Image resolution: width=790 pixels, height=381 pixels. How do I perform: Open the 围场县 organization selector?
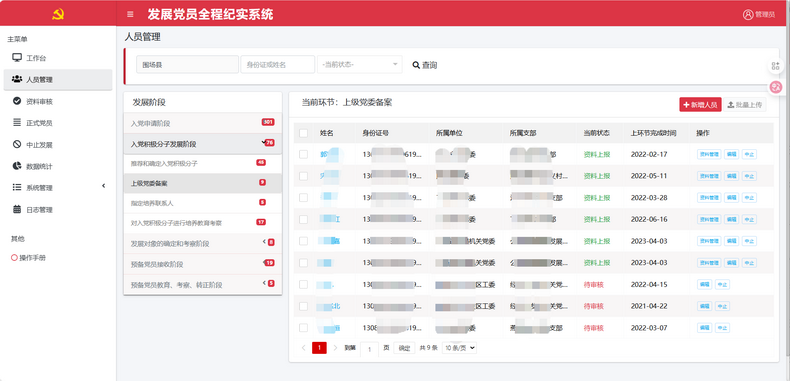click(187, 65)
